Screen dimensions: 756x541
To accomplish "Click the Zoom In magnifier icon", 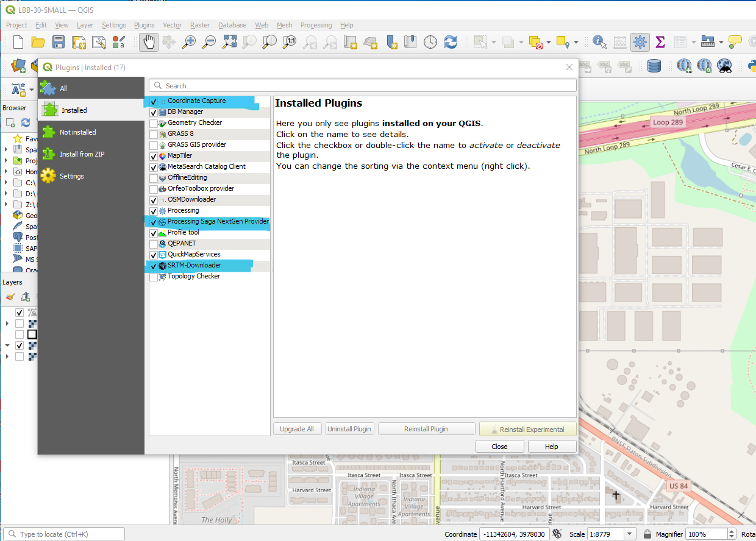I will pyautogui.click(x=190, y=42).
